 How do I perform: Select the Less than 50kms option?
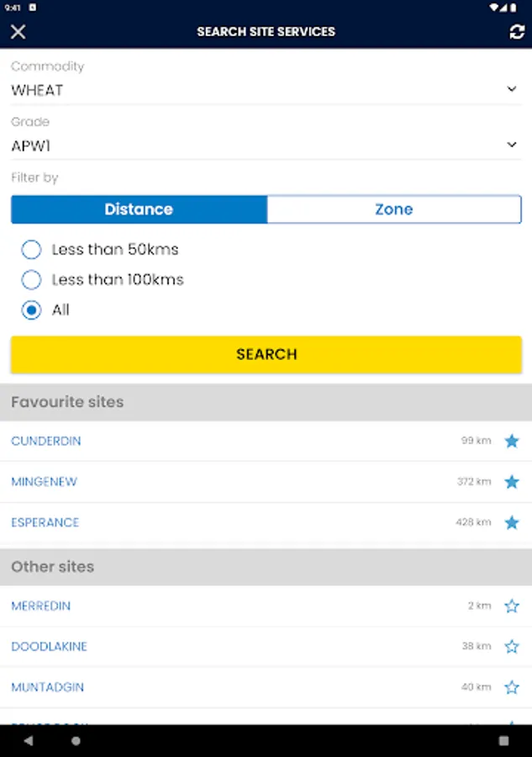pos(31,249)
